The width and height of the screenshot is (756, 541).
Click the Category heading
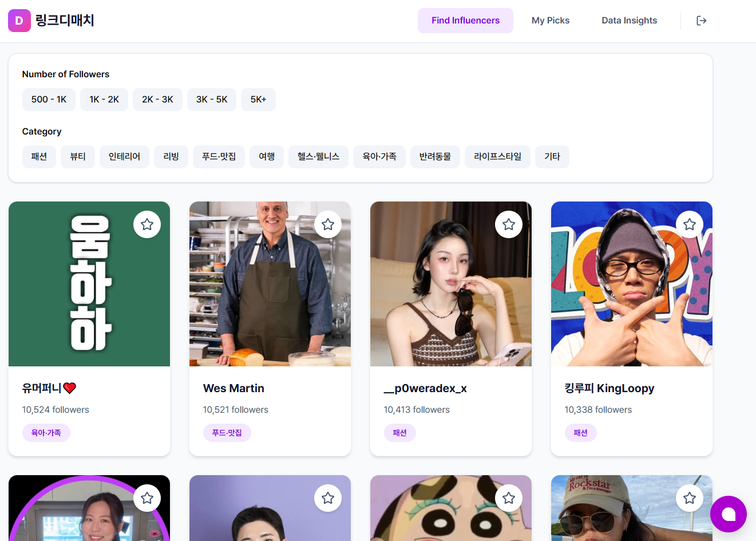click(42, 132)
